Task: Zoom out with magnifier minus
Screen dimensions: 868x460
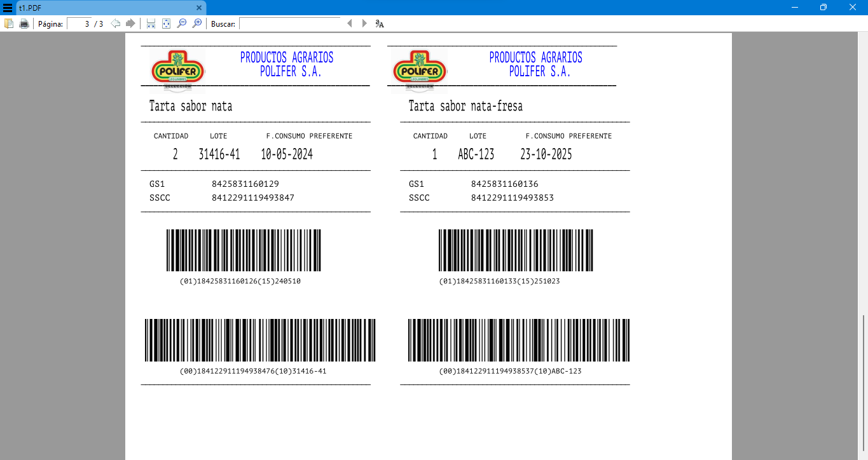Action: tap(182, 24)
